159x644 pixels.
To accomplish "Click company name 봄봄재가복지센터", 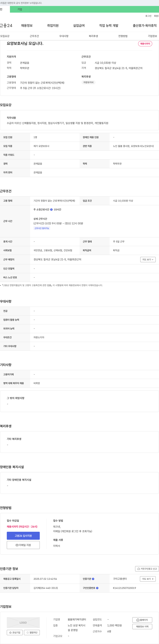I will point(77,619).
